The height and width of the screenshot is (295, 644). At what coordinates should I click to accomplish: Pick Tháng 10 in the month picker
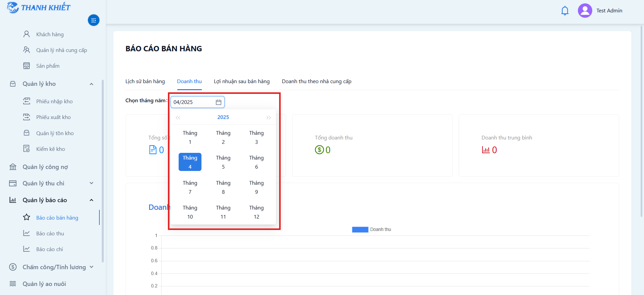pyautogui.click(x=190, y=212)
